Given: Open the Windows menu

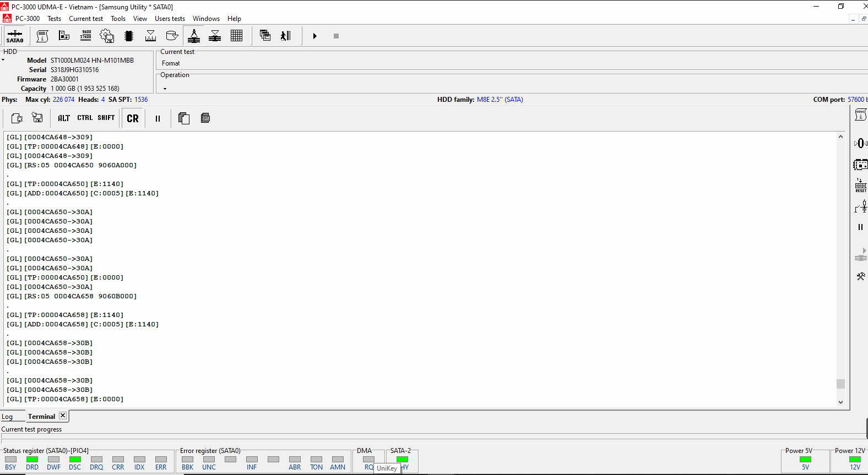Looking at the screenshot, I should (x=206, y=19).
